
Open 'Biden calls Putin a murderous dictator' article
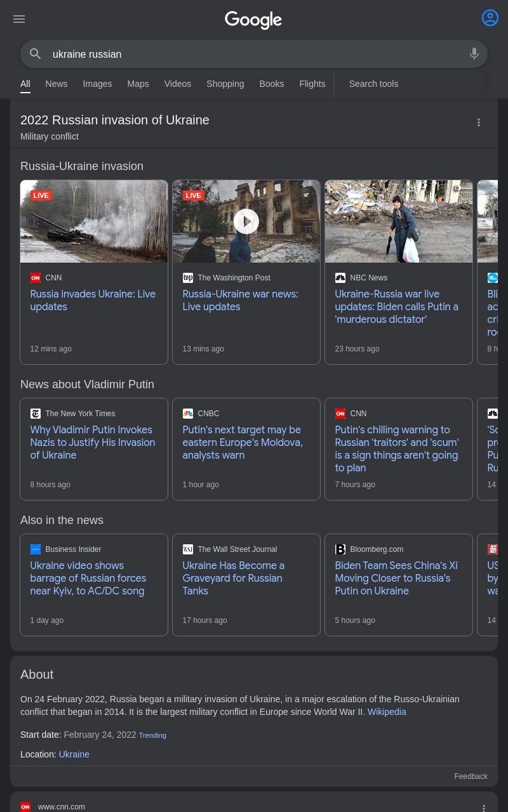(396, 307)
